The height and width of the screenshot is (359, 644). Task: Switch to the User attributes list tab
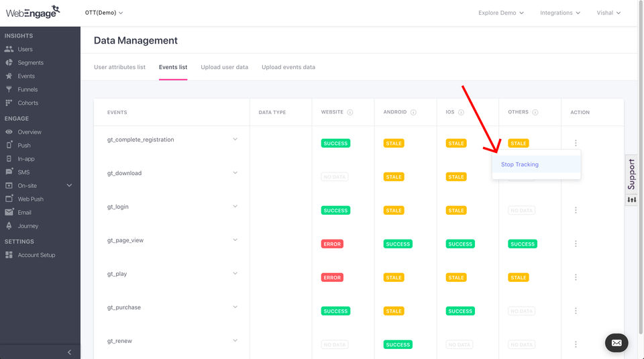click(119, 67)
